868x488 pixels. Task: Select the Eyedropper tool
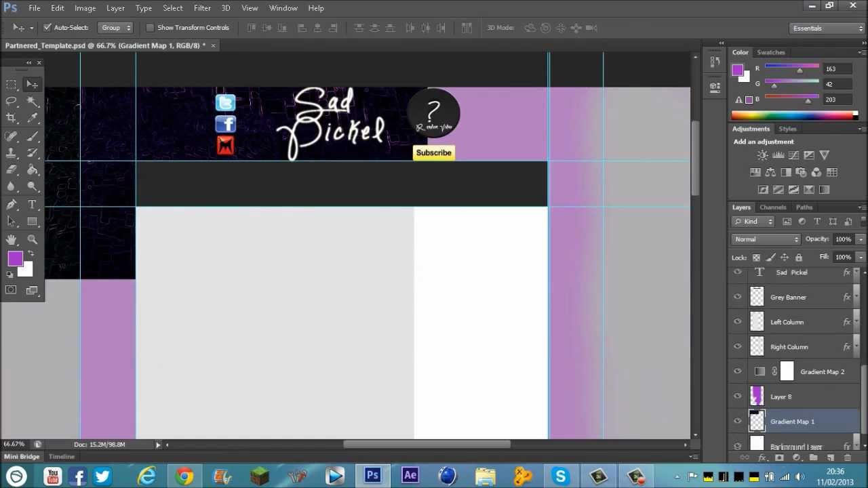coord(32,119)
